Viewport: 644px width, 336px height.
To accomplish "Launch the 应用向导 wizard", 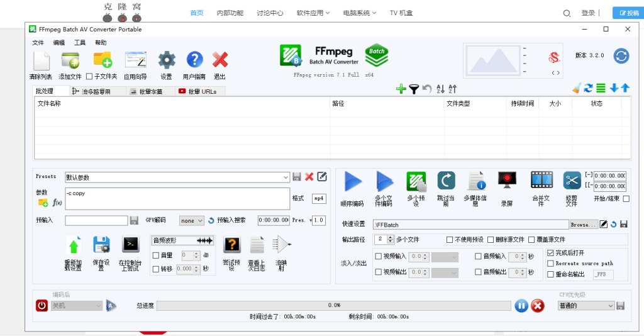I will [x=136, y=60].
